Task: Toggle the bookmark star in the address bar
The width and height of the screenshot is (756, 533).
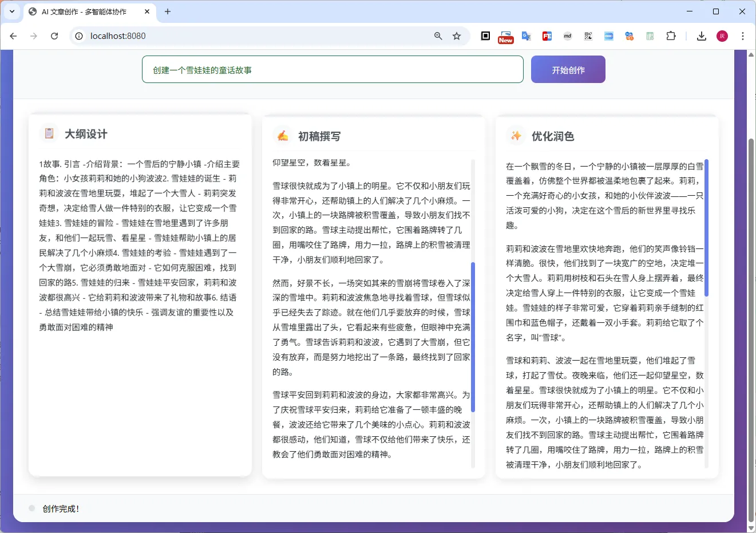Action: 457,35
